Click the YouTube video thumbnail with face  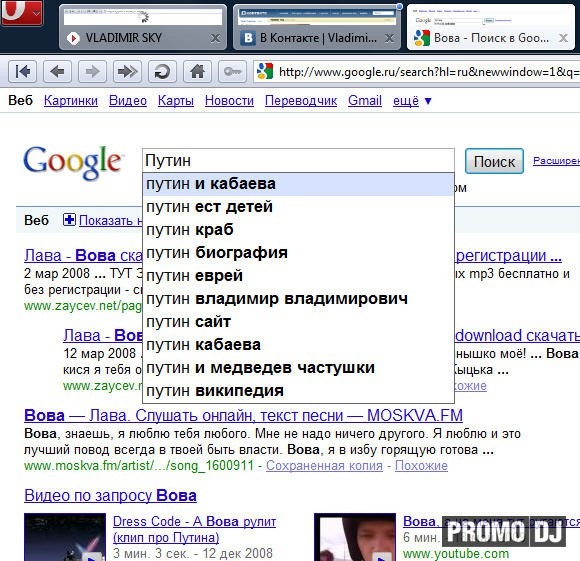pyautogui.click(x=355, y=537)
